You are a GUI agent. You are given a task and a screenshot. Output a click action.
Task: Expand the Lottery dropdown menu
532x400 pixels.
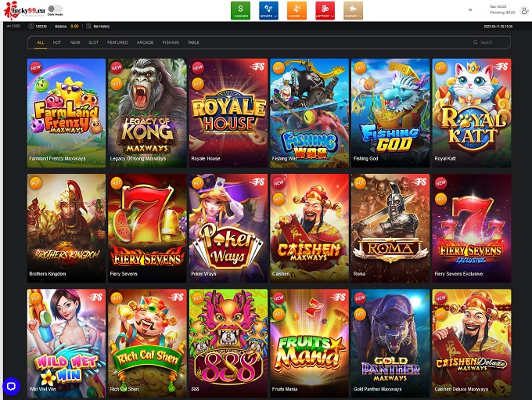pyautogui.click(x=325, y=10)
